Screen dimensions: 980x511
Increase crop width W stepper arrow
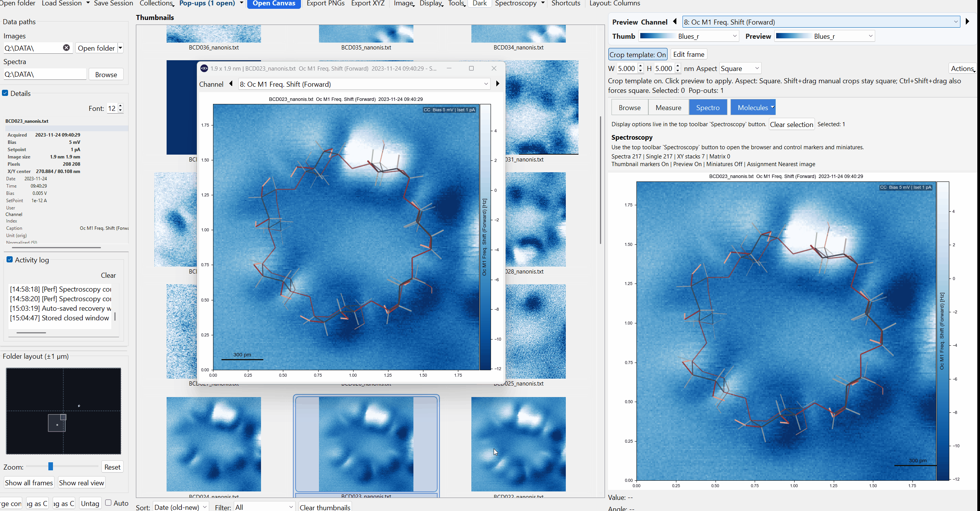[x=640, y=66]
